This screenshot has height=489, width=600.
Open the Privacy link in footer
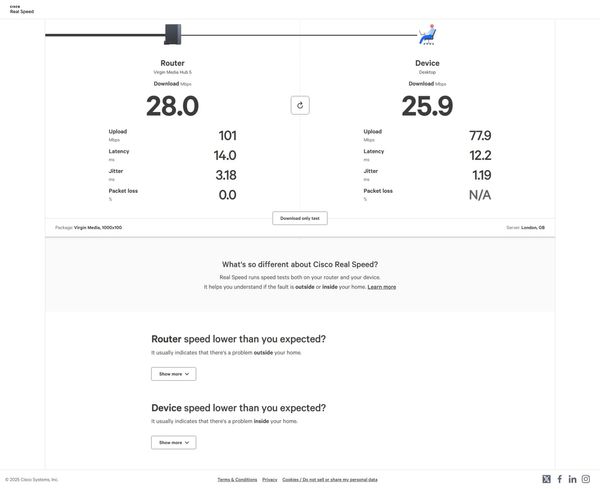pos(270,480)
